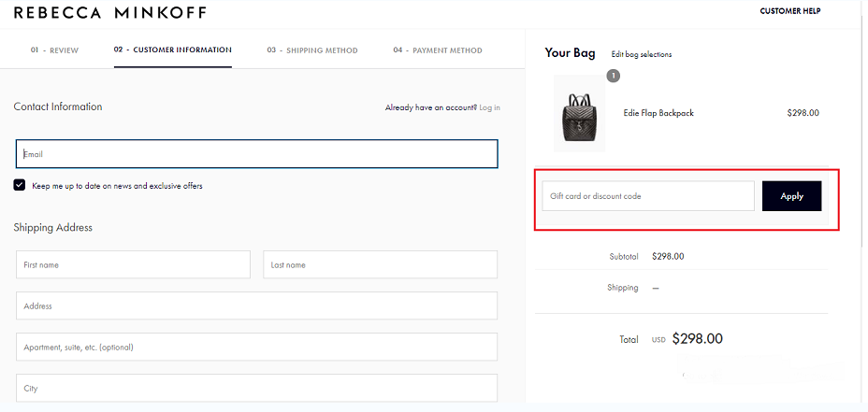Open the Log in link

pos(489,107)
